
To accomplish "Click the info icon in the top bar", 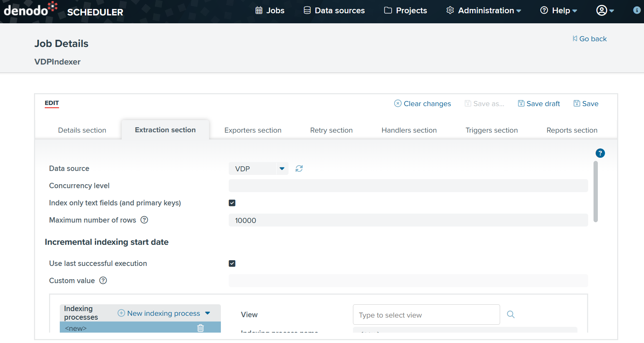I will pyautogui.click(x=637, y=10).
